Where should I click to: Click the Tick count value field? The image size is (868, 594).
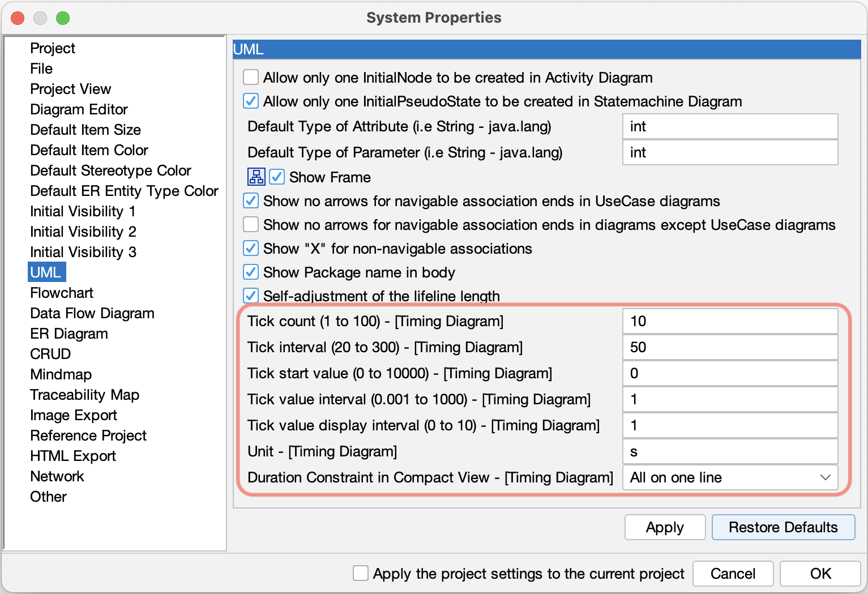click(729, 320)
